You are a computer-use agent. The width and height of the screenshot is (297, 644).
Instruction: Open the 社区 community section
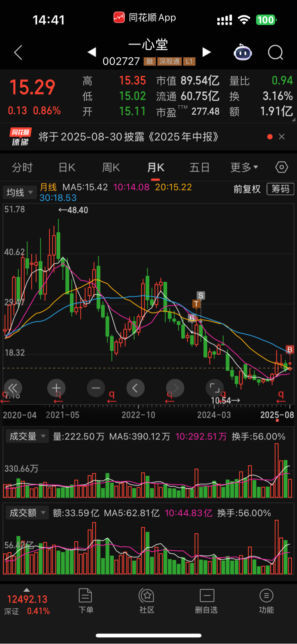(x=147, y=601)
